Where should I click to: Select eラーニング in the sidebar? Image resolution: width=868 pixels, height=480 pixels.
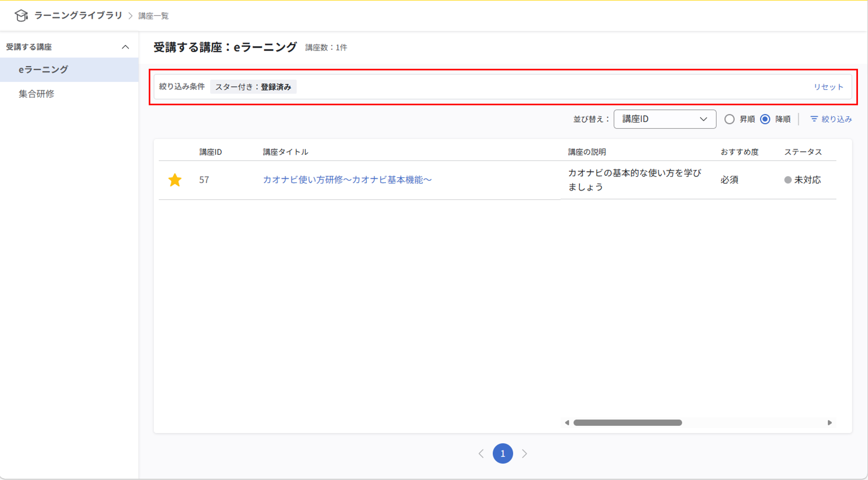(69, 70)
